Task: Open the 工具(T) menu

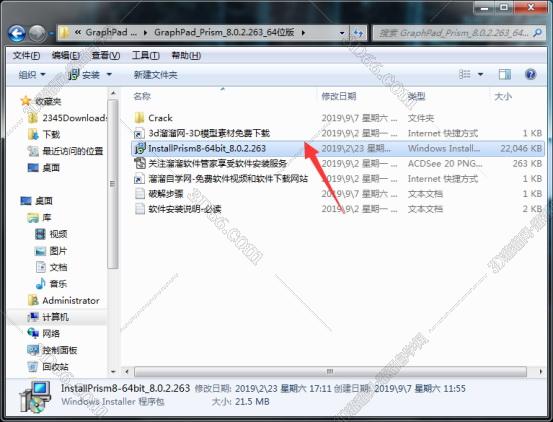Action: [x=146, y=55]
